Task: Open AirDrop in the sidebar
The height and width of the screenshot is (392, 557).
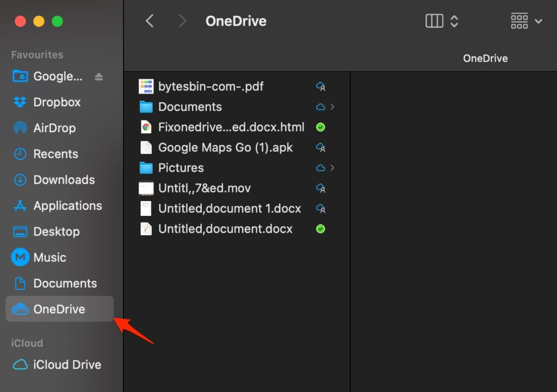Action: [54, 128]
